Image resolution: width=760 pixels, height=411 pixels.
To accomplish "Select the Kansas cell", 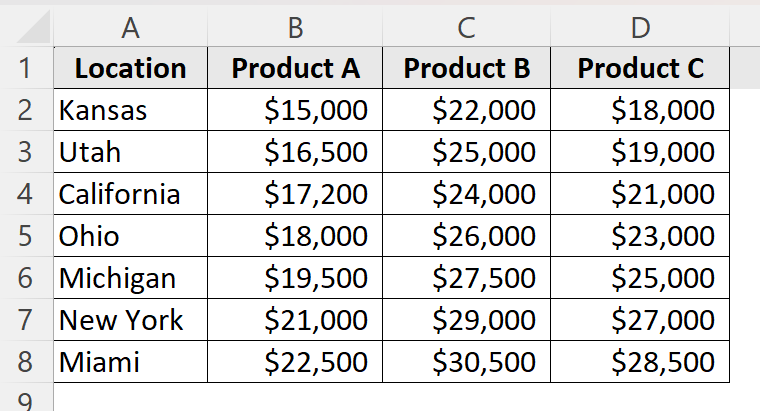I will click(130, 110).
